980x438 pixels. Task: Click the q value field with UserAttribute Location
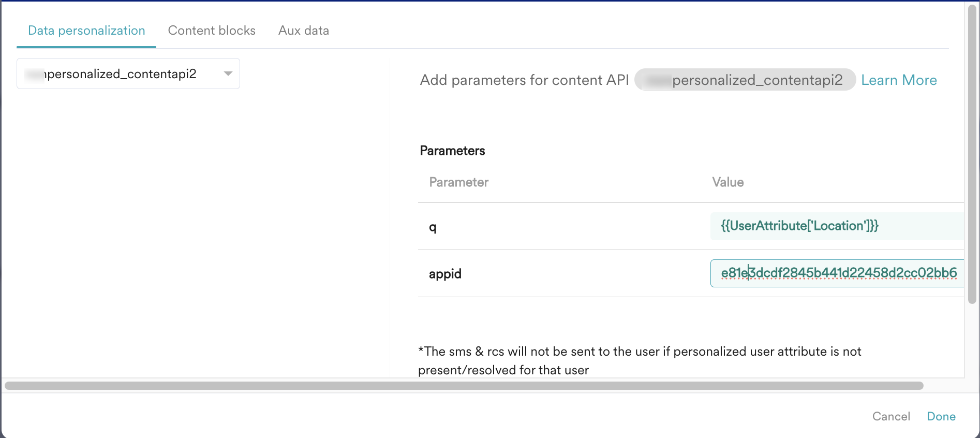[x=836, y=226]
